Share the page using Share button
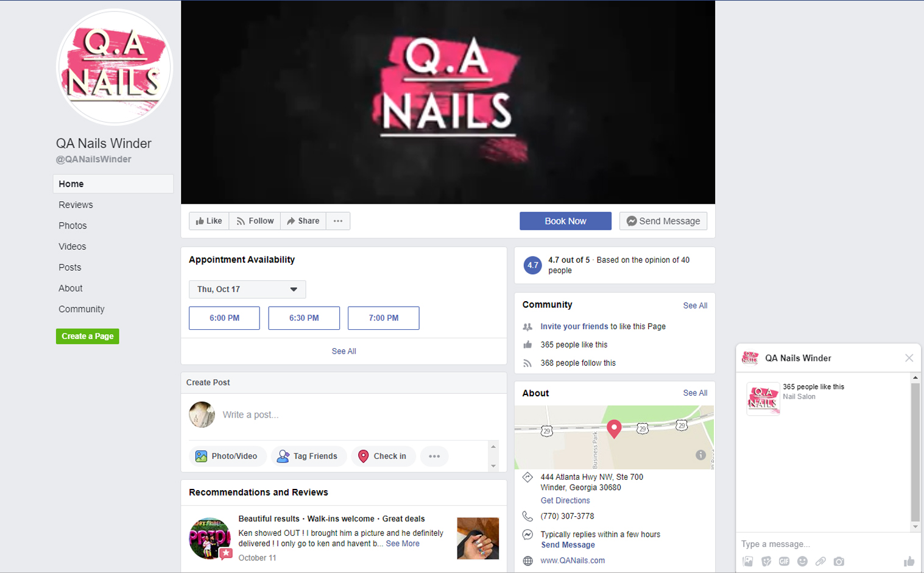 coord(303,221)
